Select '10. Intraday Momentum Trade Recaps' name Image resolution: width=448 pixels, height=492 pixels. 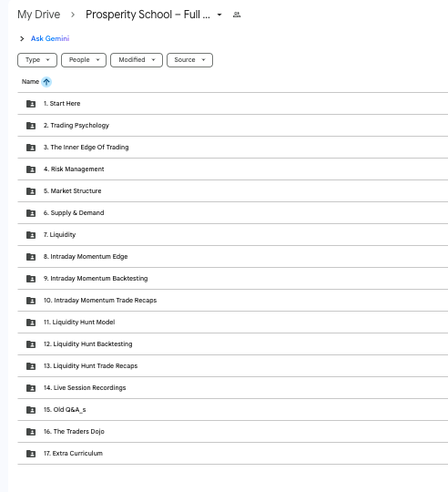pyautogui.click(x=100, y=301)
